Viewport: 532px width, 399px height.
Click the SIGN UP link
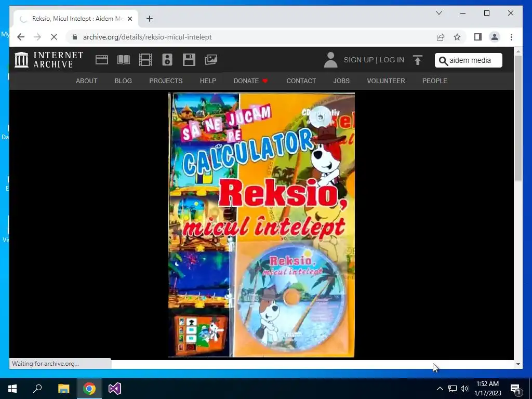click(358, 60)
